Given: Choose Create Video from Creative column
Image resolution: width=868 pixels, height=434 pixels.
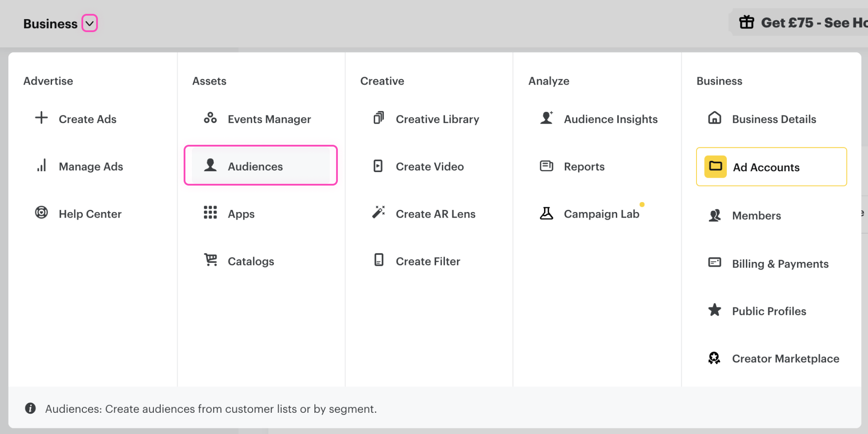Looking at the screenshot, I should coord(429,166).
